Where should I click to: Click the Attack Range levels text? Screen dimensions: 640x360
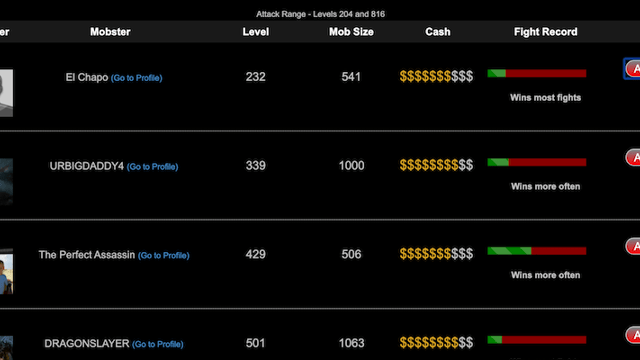320,14
